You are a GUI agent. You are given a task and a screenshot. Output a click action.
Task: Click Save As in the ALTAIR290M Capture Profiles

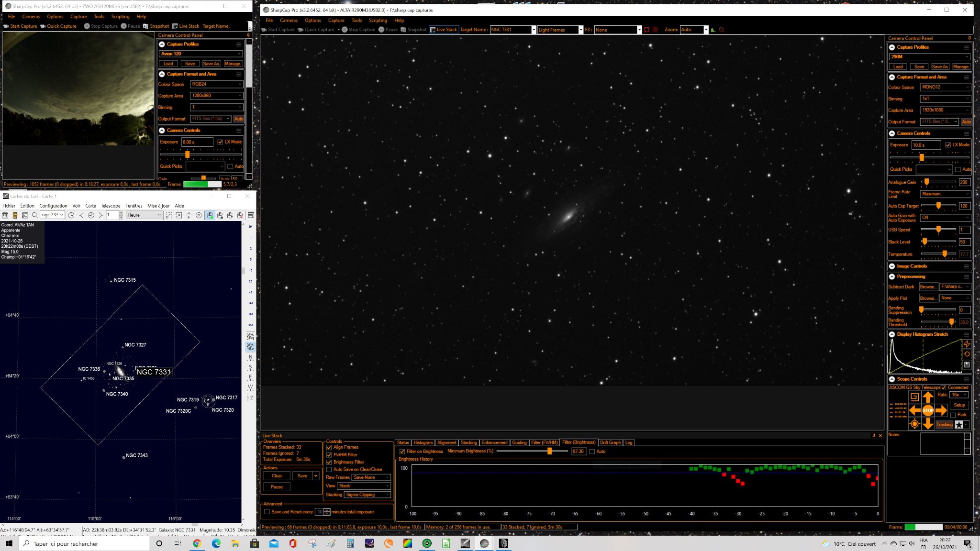point(940,67)
